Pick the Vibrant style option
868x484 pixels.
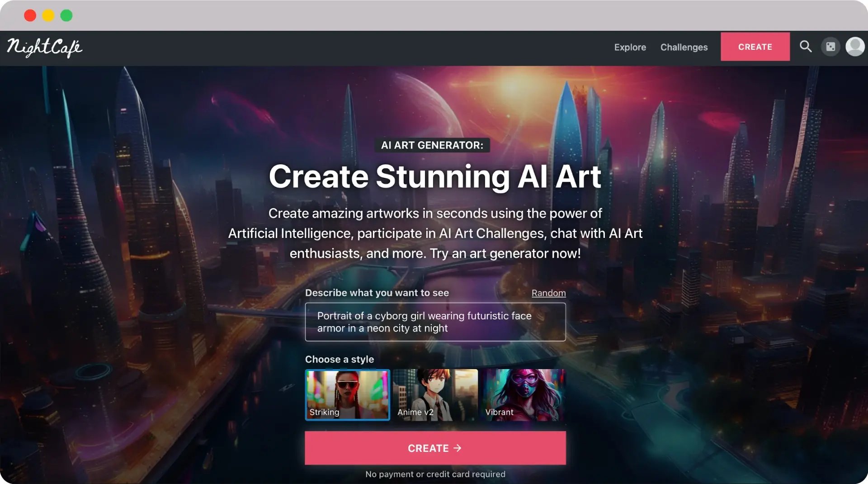point(523,395)
